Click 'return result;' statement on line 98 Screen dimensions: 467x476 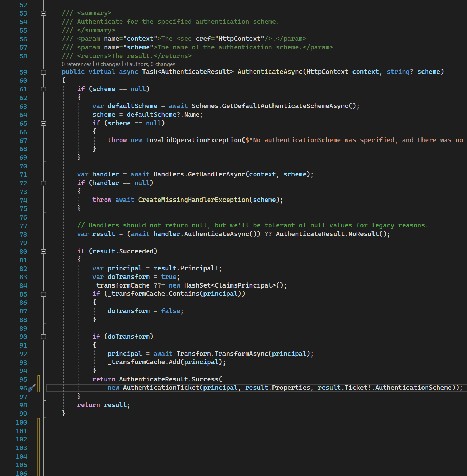103,405
